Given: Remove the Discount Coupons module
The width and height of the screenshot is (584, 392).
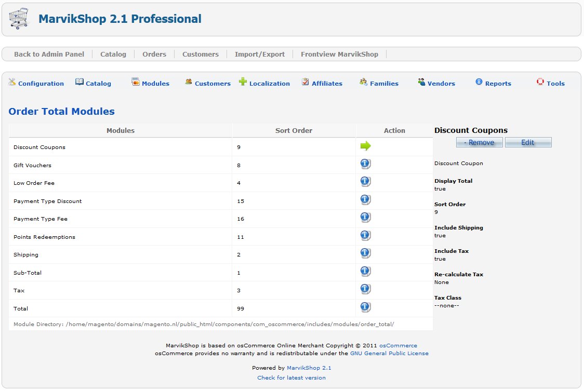Looking at the screenshot, I should point(480,143).
